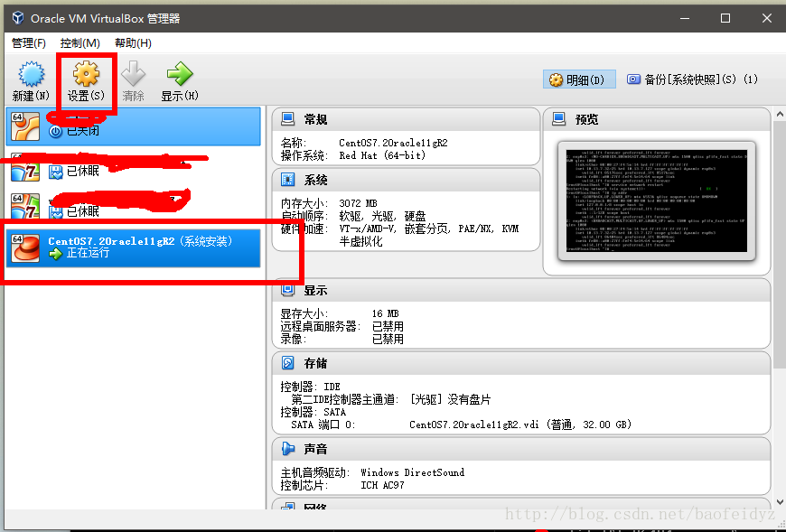This screenshot has height=532, width=786.
Task: Click the VirtualBox cube icon in title bar
Action: tap(18, 18)
